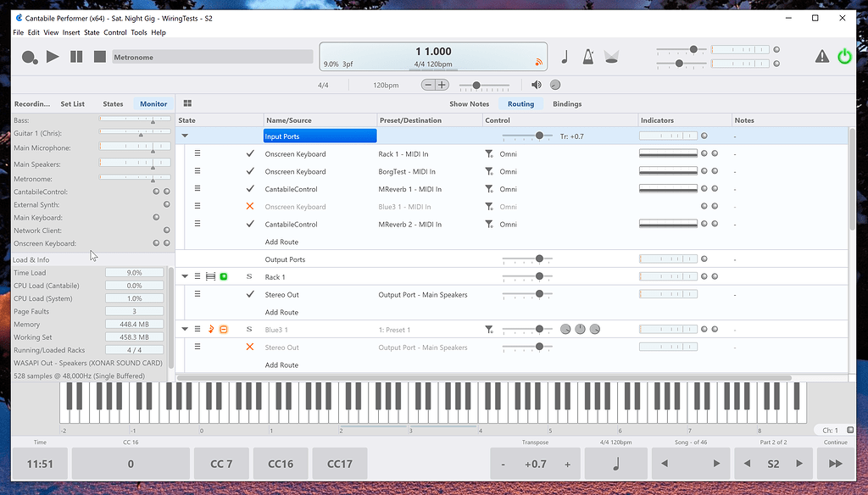The width and height of the screenshot is (868, 495).
Task: Open the Omni channel dropdown for Rack 1 route
Action: 509,154
